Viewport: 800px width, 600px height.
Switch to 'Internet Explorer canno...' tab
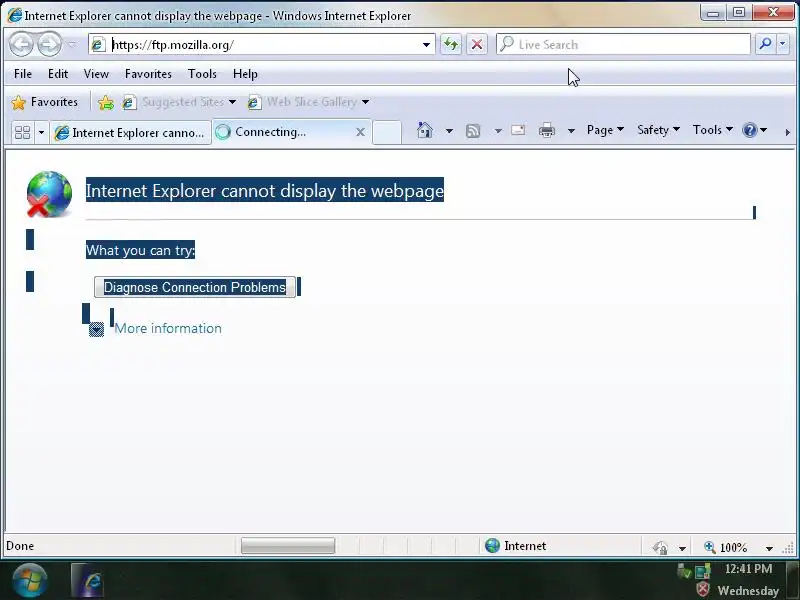131,133
